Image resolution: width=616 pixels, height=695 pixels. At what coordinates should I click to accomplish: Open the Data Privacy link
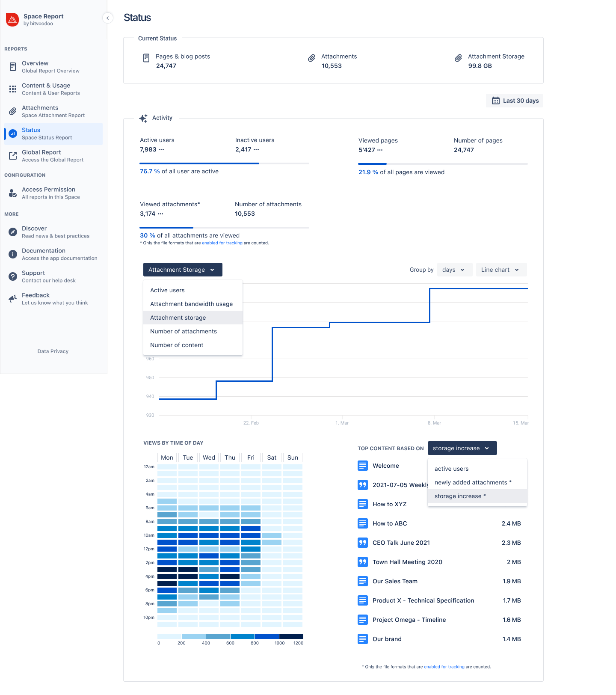53,351
